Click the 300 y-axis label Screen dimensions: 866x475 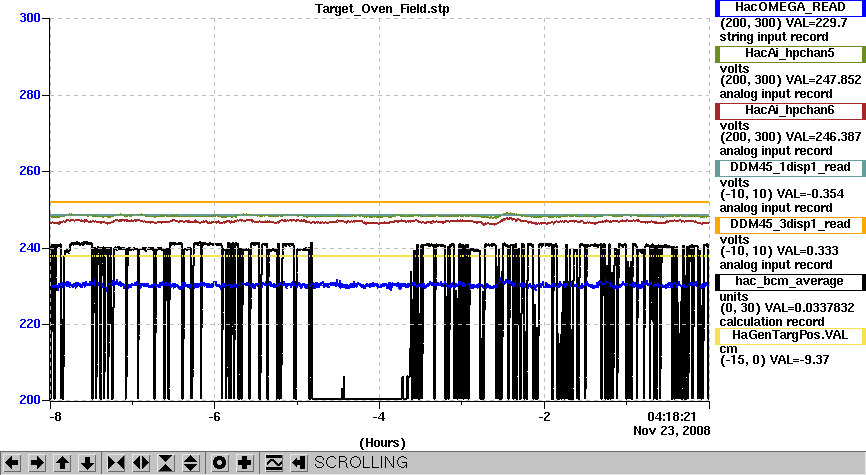(x=30, y=18)
